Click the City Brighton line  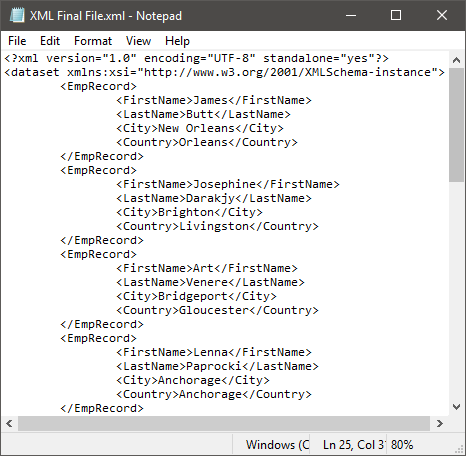click(x=189, y=212)
